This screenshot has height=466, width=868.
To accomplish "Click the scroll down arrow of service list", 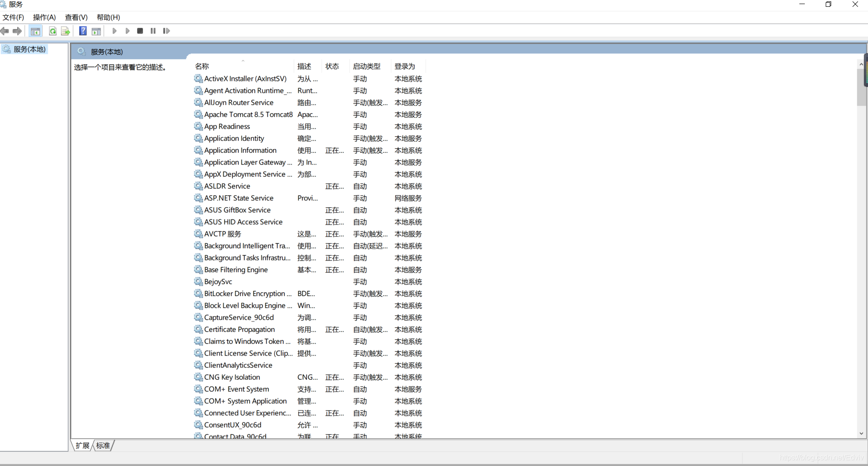I will pyautogui.click(x=861, y=434).
